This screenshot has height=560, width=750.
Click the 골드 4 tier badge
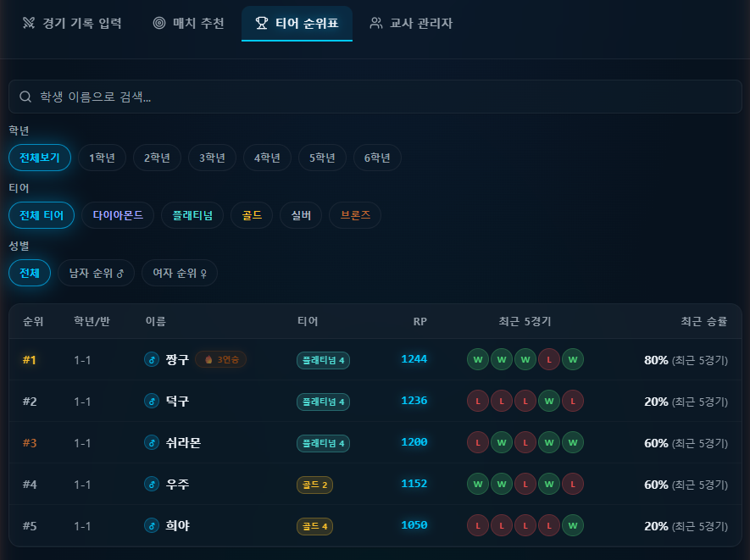pos(314,526)
